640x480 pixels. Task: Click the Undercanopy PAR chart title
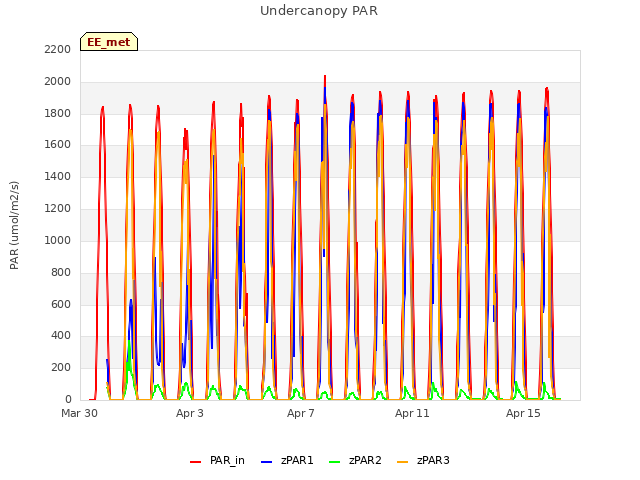(319, 11)
